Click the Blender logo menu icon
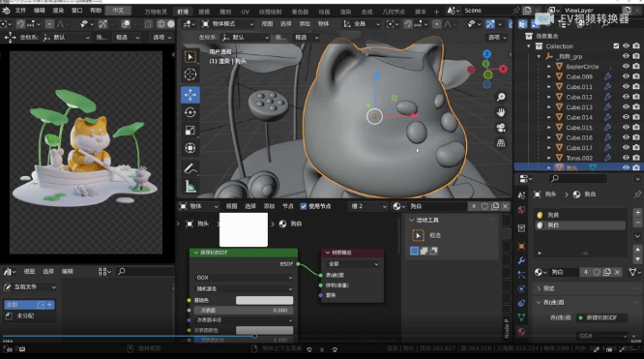 pos(6,11)
